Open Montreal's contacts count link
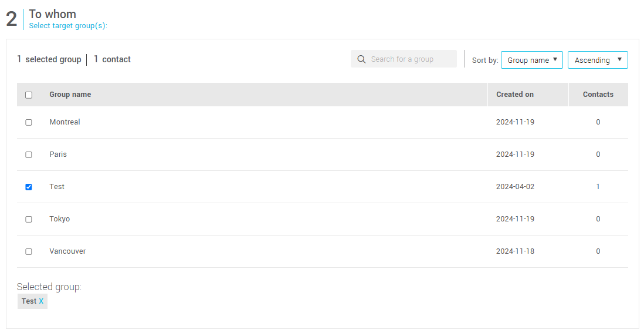 coord(598,122)
